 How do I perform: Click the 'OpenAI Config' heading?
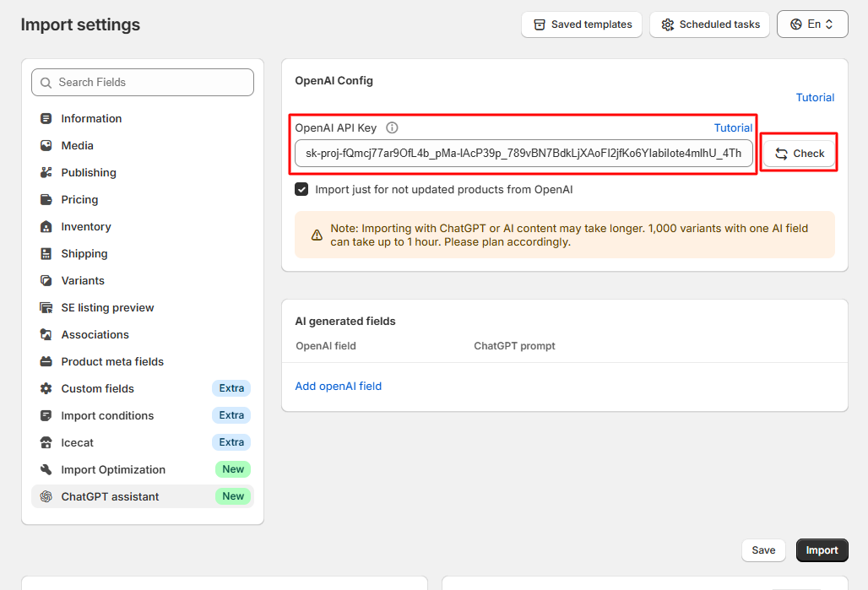(334, 80)
